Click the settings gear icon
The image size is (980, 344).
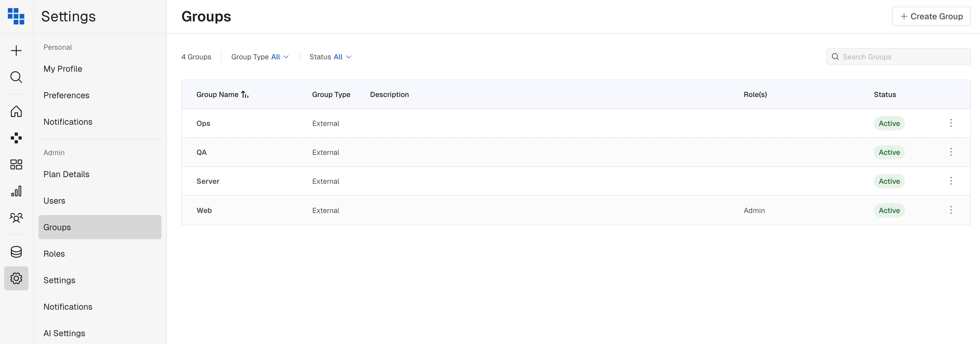click(x=16, y=278)
